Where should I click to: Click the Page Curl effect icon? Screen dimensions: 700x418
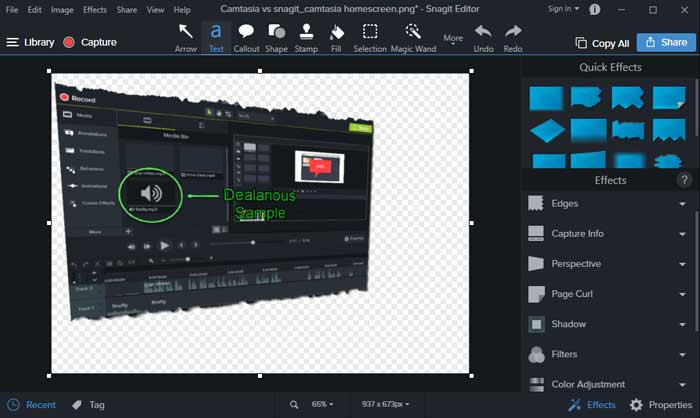pos(536,294)
